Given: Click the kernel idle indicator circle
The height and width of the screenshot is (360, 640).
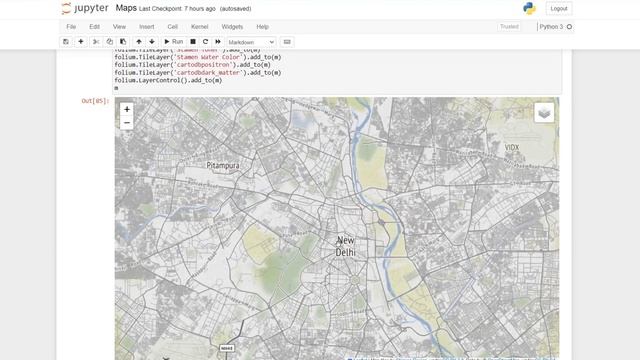Looking at the screenshot, I should (x=569, y=27).
